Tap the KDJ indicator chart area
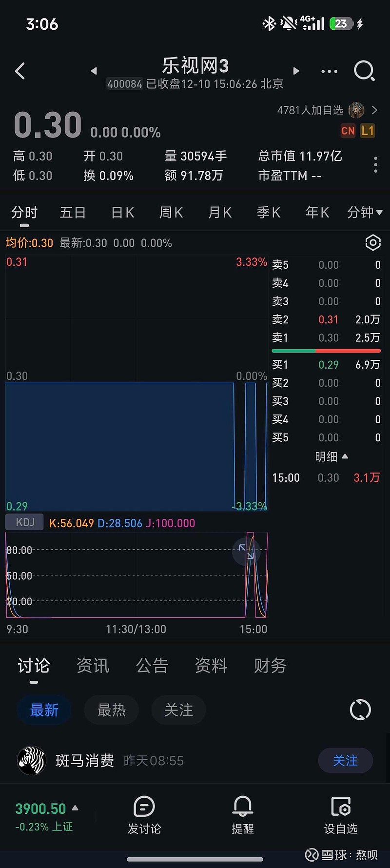This screenshot has height=868, width=390. pyautogui.click(x=136, y=575)
